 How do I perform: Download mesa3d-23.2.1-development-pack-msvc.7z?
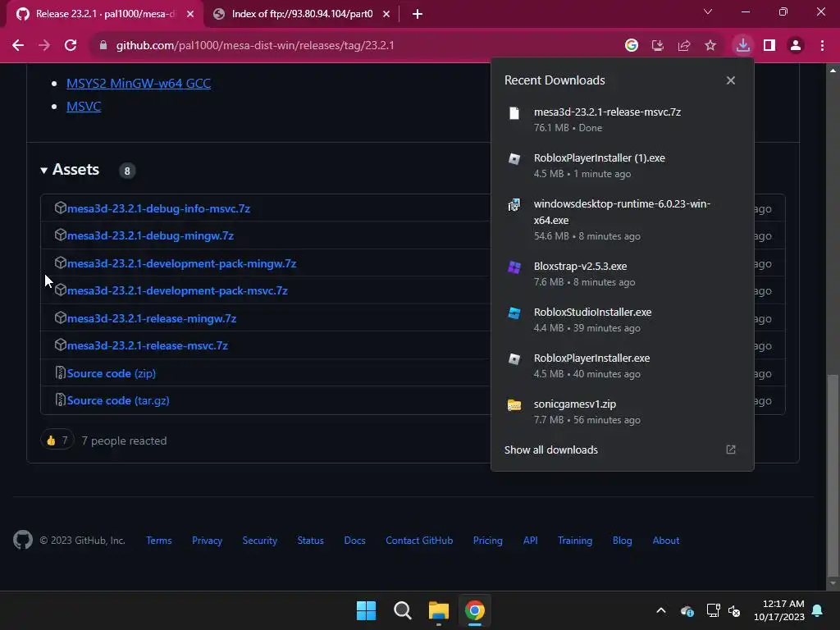[177, 291]
